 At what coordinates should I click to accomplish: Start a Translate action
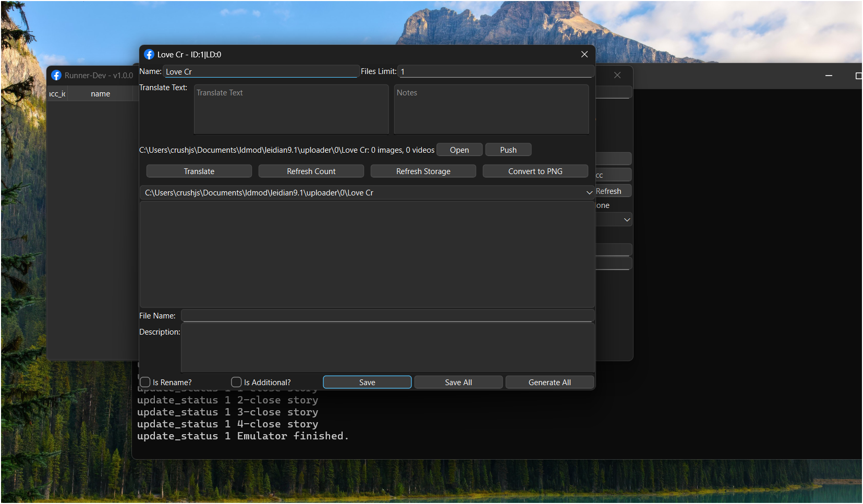coord(199,171)
